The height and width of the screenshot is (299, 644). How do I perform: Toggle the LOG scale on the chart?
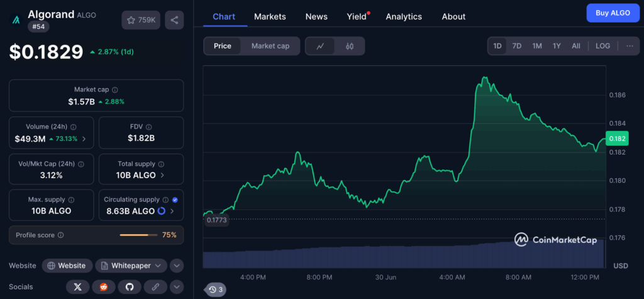pos(602,46)
